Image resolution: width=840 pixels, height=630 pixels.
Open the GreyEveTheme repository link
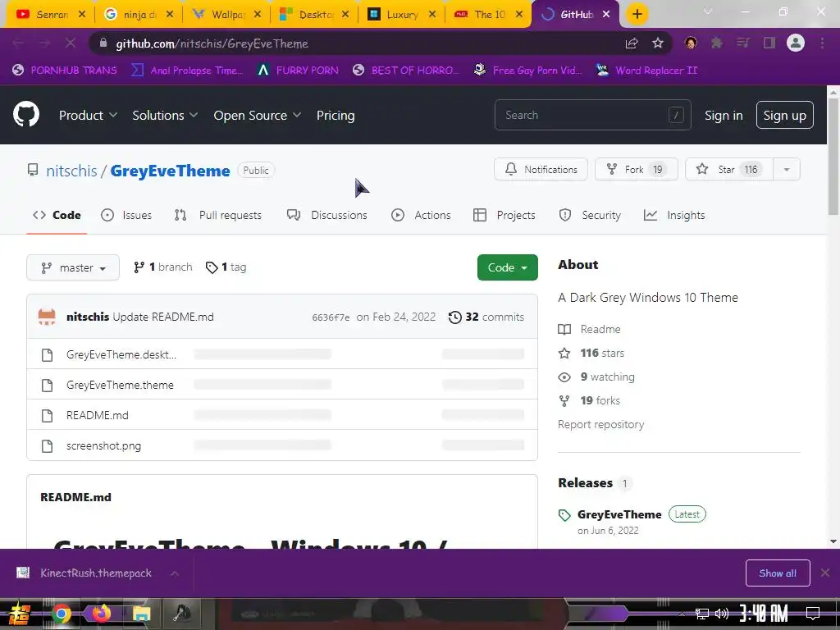[x=170, y=171]
